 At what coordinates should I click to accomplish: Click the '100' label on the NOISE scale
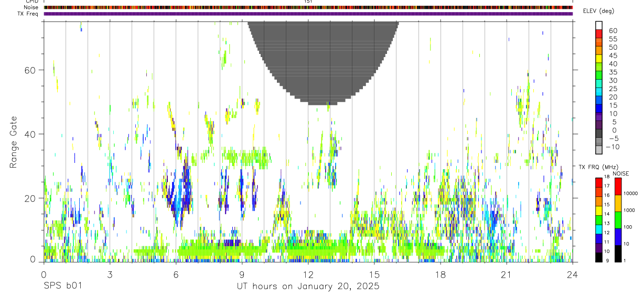tap(628, 227)
